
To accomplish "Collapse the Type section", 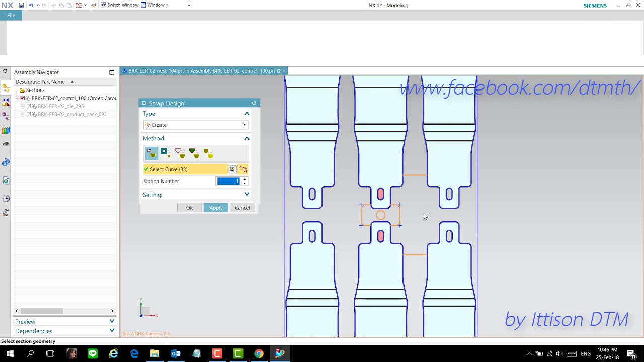I will pyautogui.click(x=247, y=114).
